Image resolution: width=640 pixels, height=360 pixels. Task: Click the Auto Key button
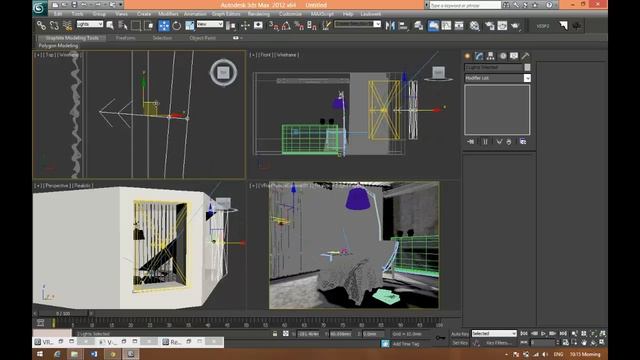(460, 334)
